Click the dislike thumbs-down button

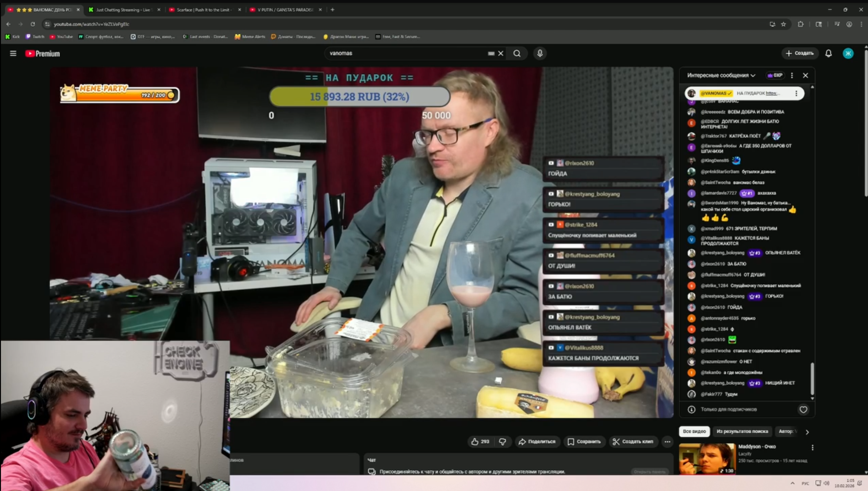coord(502,441)
